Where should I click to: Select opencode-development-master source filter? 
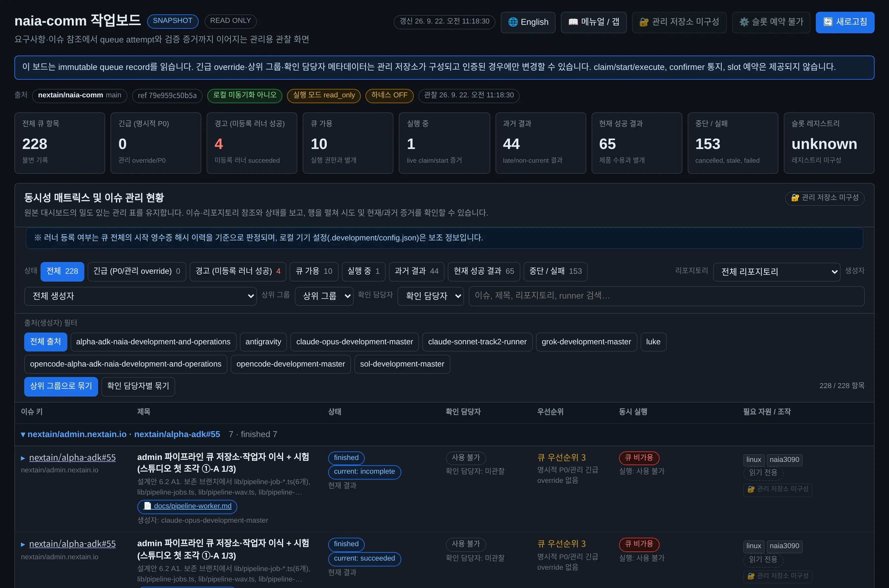pyautogui.click(x=291, y=364)
